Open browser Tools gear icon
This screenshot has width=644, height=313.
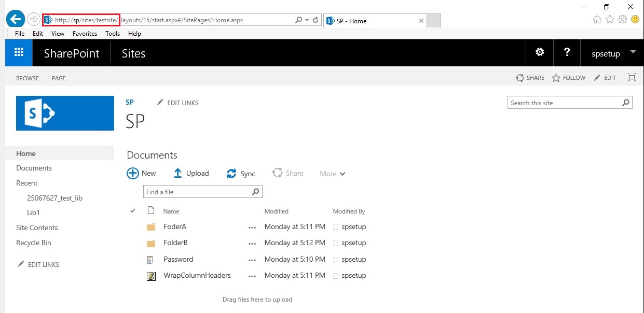point(622,19)
